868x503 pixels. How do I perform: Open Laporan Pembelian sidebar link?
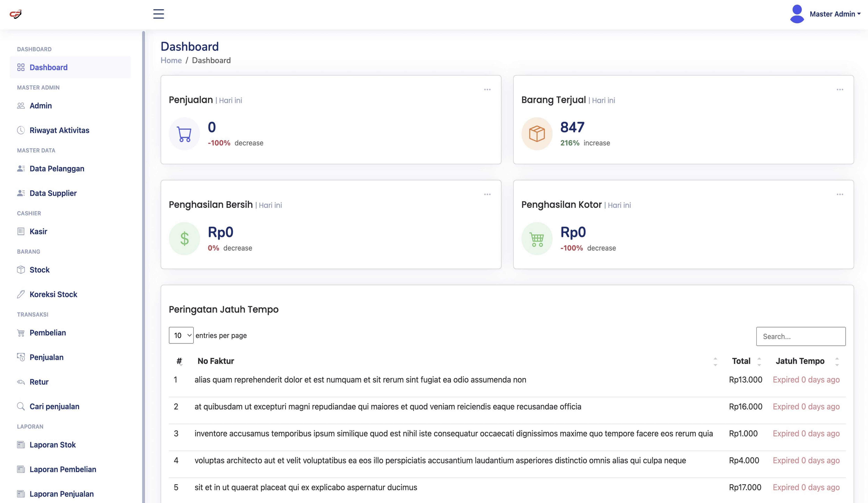point(63,469)
